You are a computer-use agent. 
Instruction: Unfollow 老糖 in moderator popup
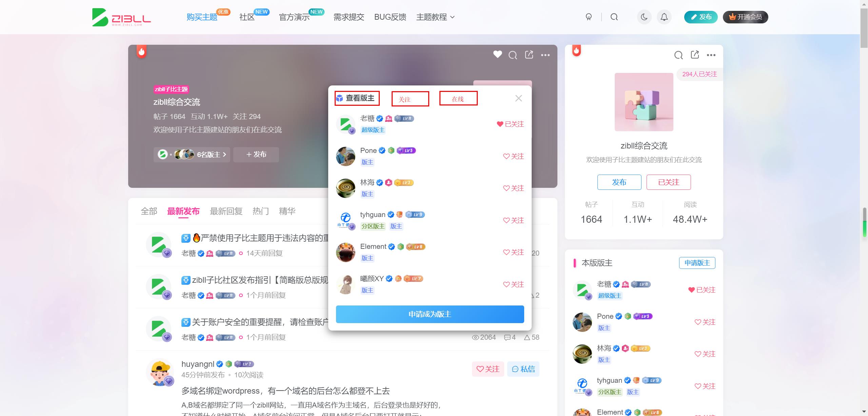[510, 124]
